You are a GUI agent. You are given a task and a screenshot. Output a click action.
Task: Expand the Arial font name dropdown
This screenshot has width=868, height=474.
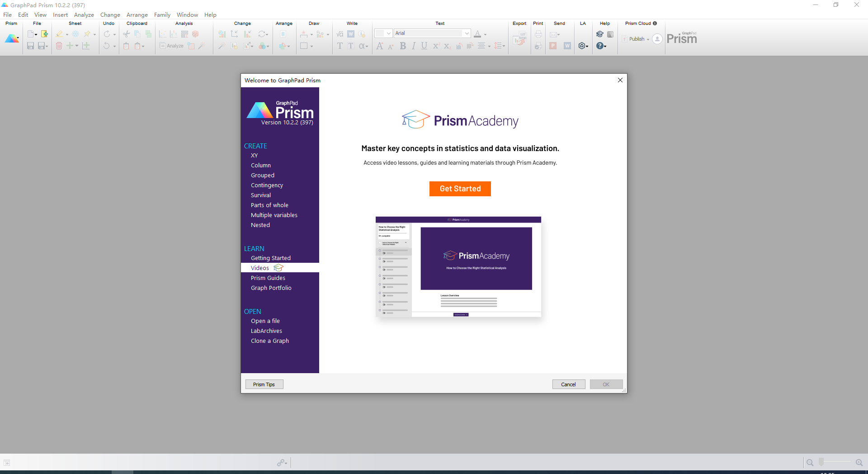click(x=467, y=33)
